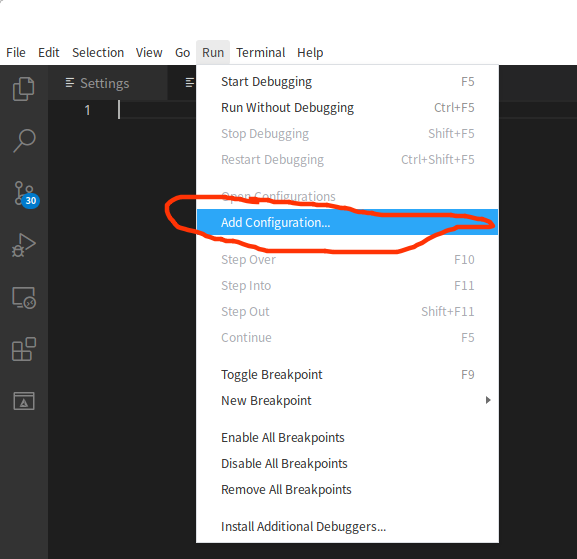Open the Run and Debug view
This screenshot has width=577, height=559.
pos(24,245)
